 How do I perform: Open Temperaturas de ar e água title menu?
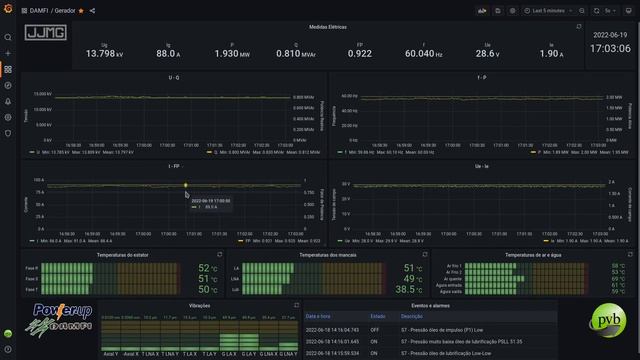coord(533,255)
